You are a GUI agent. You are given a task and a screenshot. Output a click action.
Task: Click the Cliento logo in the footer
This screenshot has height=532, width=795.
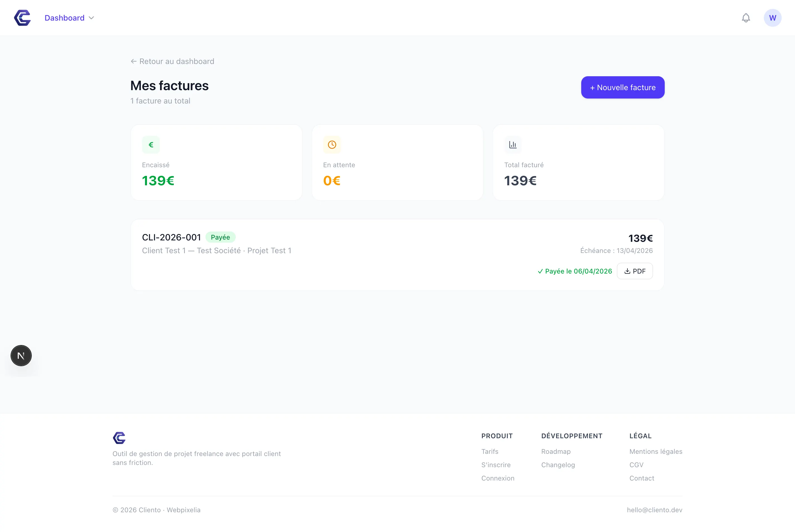click(x=119, y=438)
